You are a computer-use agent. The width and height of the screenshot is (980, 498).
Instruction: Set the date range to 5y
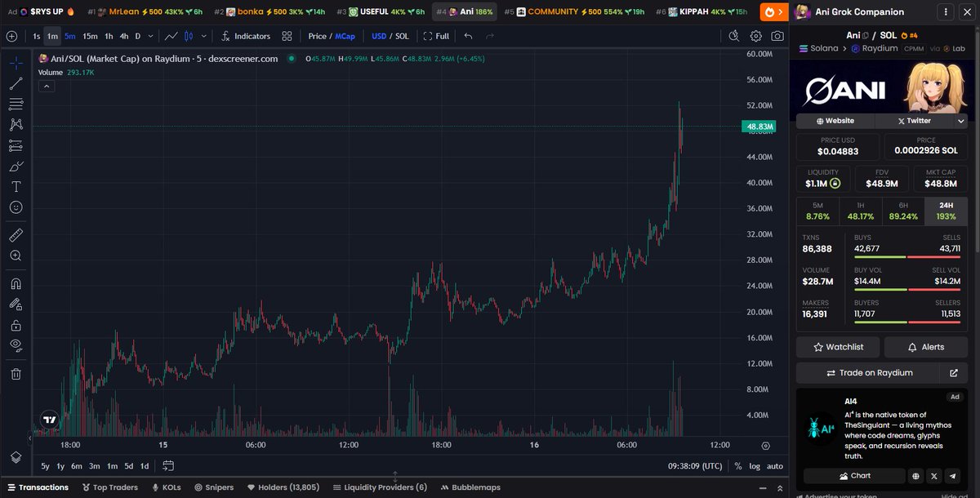[x=46, y=466]
